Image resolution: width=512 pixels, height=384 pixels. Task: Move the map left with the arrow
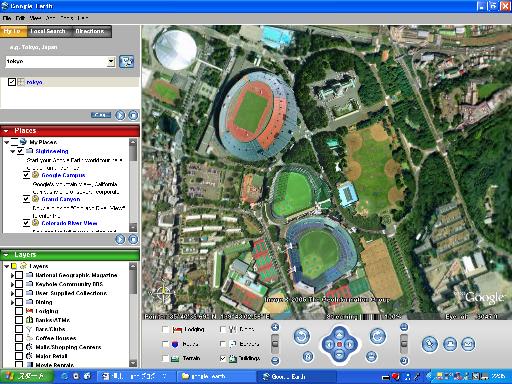(329, 344)
